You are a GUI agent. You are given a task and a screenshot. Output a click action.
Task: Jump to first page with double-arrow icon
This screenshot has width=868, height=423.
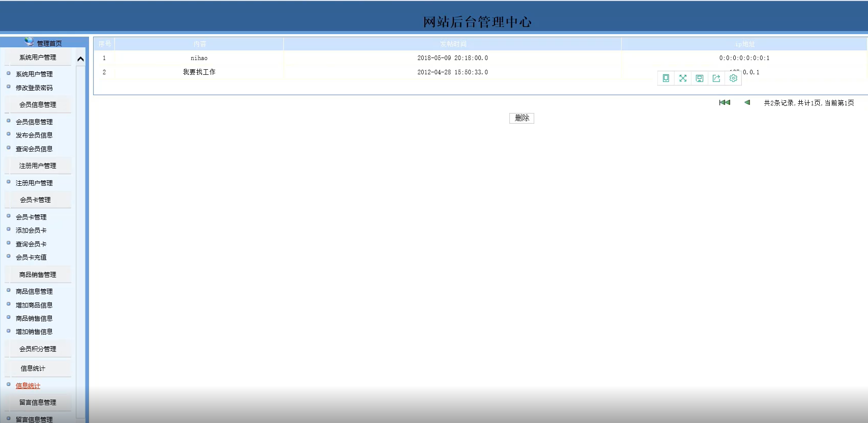tap(725, 102)
